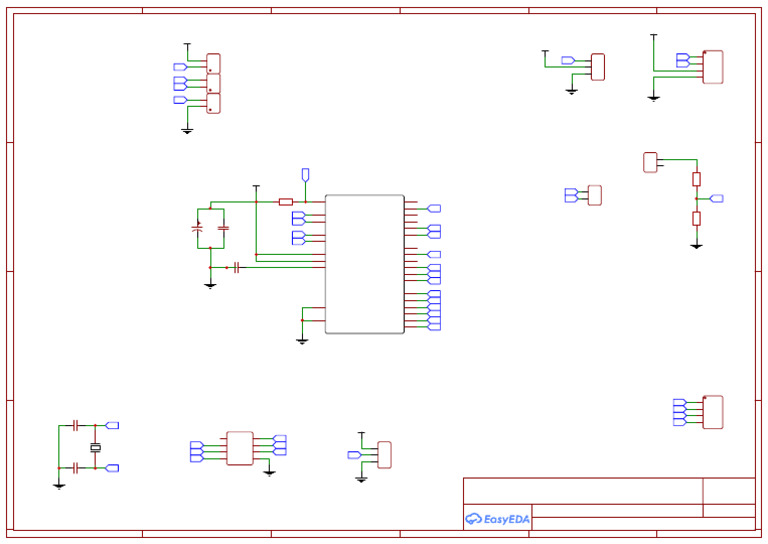This screenshot has width=768, height=544.
Task: Select the lower resistor of the voltage divider
Action: 696,218
